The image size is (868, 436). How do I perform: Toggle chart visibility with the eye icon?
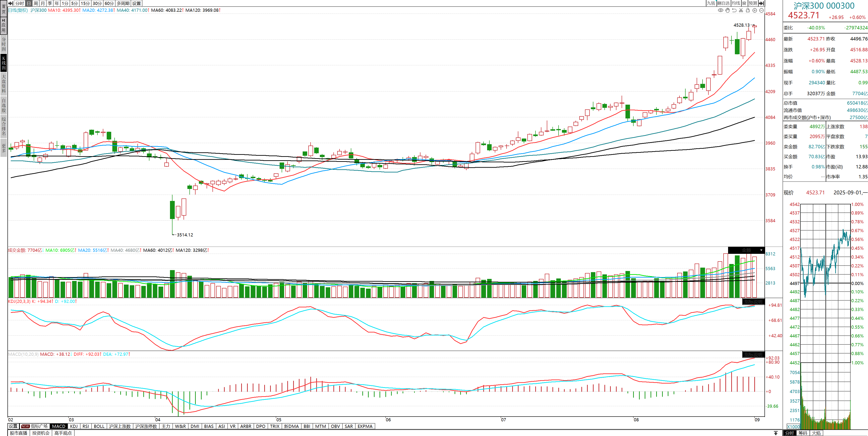click(720, 10)
